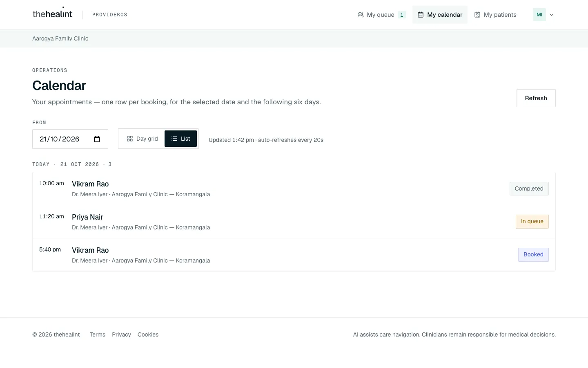Select the List view toggle

pyautogui.click(x=180, y=139)
